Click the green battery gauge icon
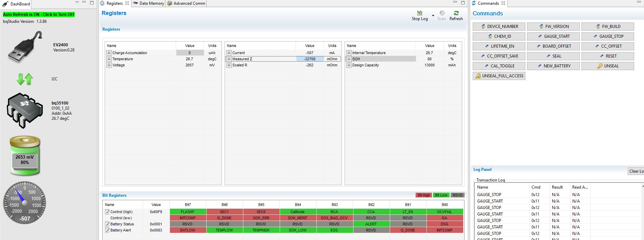This screenshot has height=240, width=644. click(25, 156)
